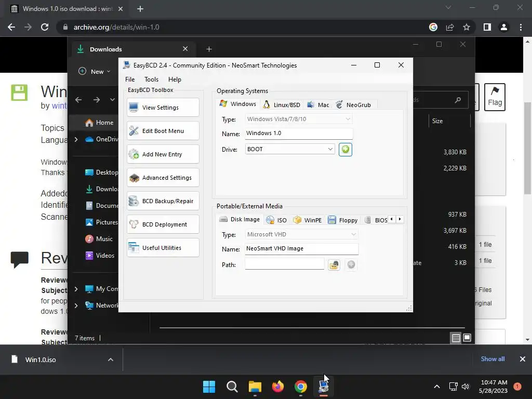Select the Windows operating system tab

[238, 104]
